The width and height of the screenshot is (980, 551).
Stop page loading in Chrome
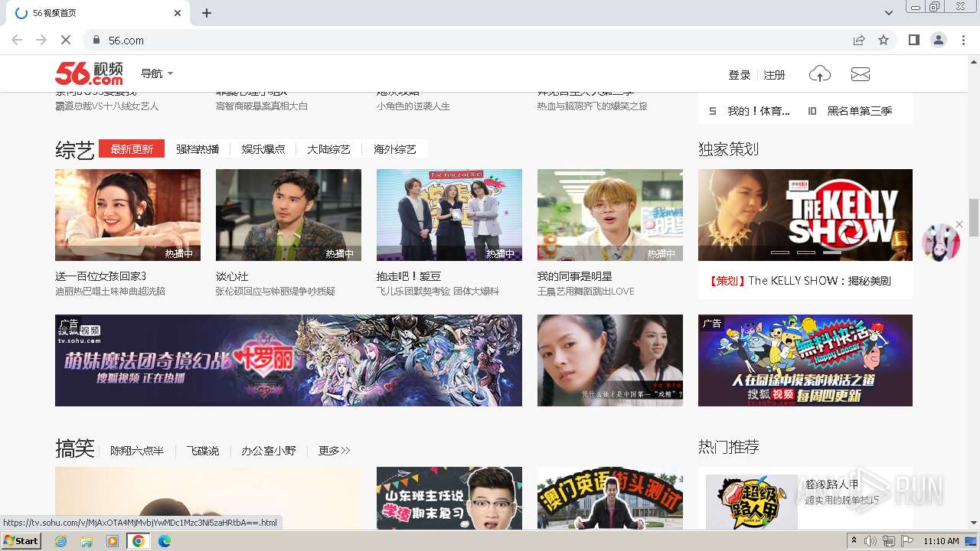65,40
